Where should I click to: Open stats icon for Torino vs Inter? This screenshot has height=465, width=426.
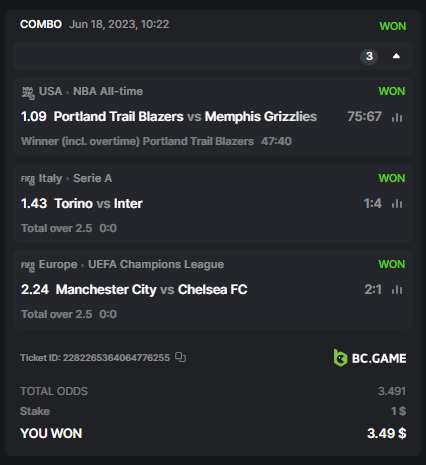click(397, 203)
